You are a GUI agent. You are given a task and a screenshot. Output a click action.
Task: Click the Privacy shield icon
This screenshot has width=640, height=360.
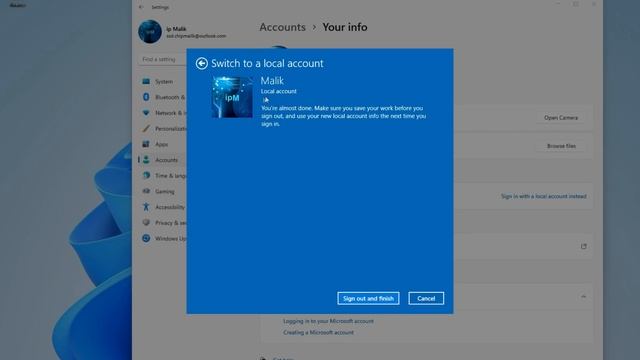146,222
